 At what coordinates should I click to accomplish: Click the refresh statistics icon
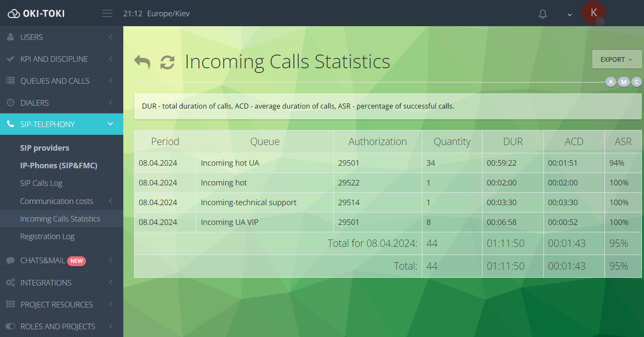(167, 62)
